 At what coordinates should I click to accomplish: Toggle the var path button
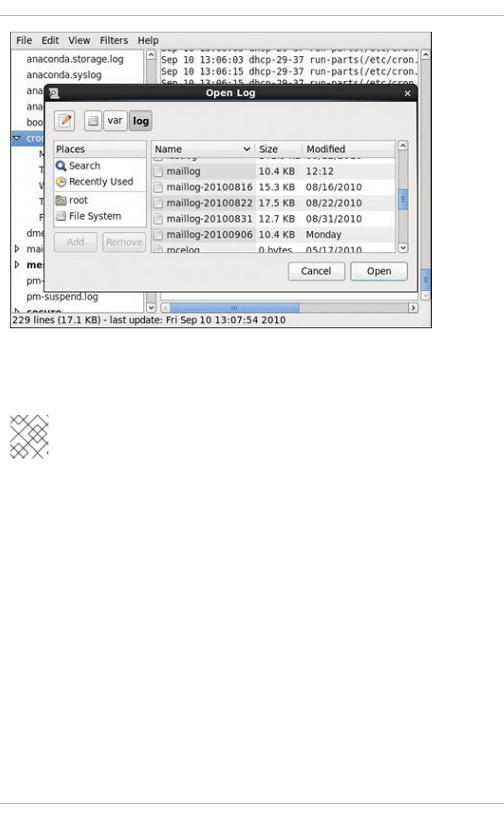coord(115,121)
